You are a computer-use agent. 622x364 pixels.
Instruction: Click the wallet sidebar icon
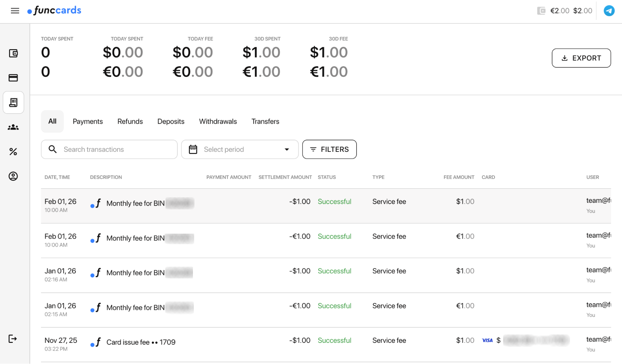tap(13, 54)
